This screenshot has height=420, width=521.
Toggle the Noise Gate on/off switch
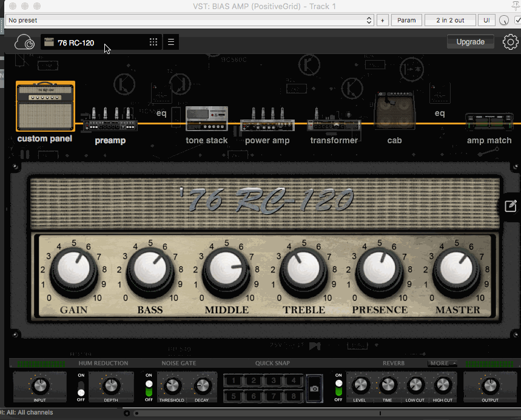[x=149, y=388]
